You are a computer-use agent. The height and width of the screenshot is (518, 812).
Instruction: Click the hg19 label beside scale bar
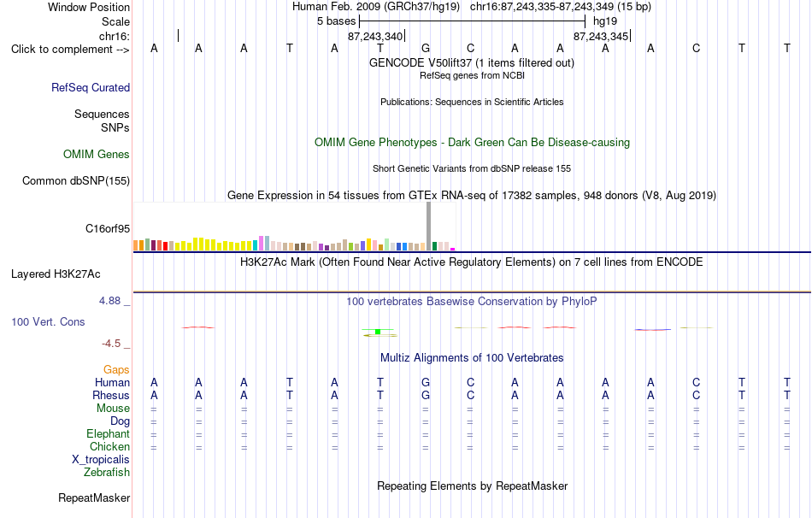(x=605, y=21)
